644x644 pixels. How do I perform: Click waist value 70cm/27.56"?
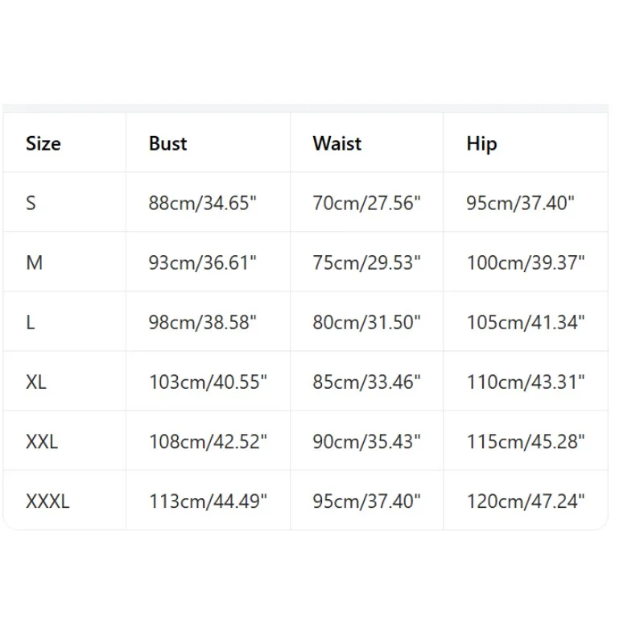pos(367,203)
